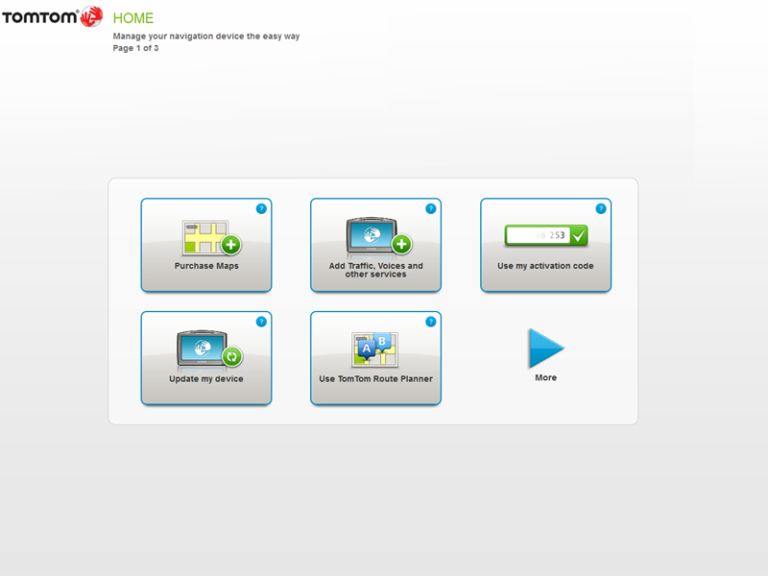The height and width of the screenshot is (576, 768).
Task: Open Update my device tile
Action: pyautogui.click(x=206, y=358)
